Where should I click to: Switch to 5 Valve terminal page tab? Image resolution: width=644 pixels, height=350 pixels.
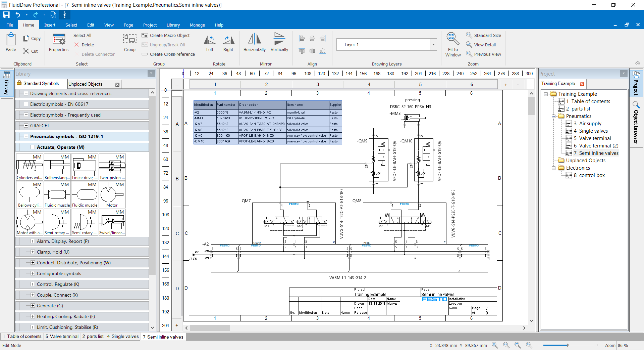point(62,336)
